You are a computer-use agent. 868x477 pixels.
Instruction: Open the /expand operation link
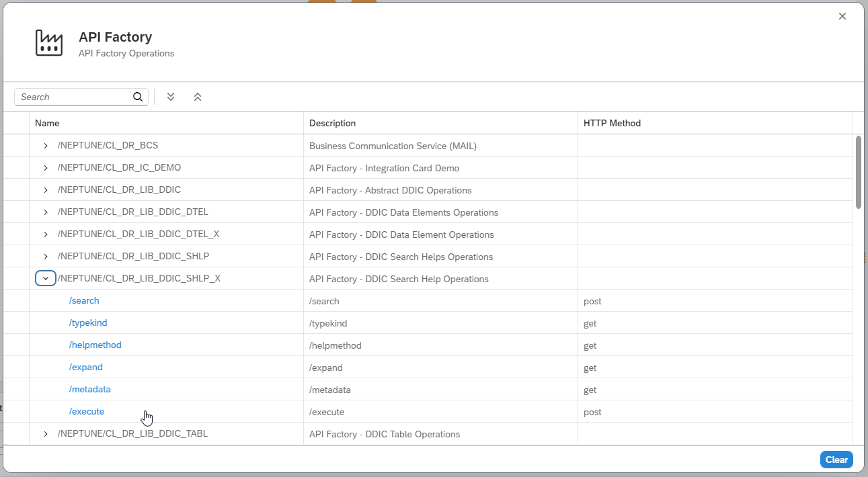coord(85,367)
